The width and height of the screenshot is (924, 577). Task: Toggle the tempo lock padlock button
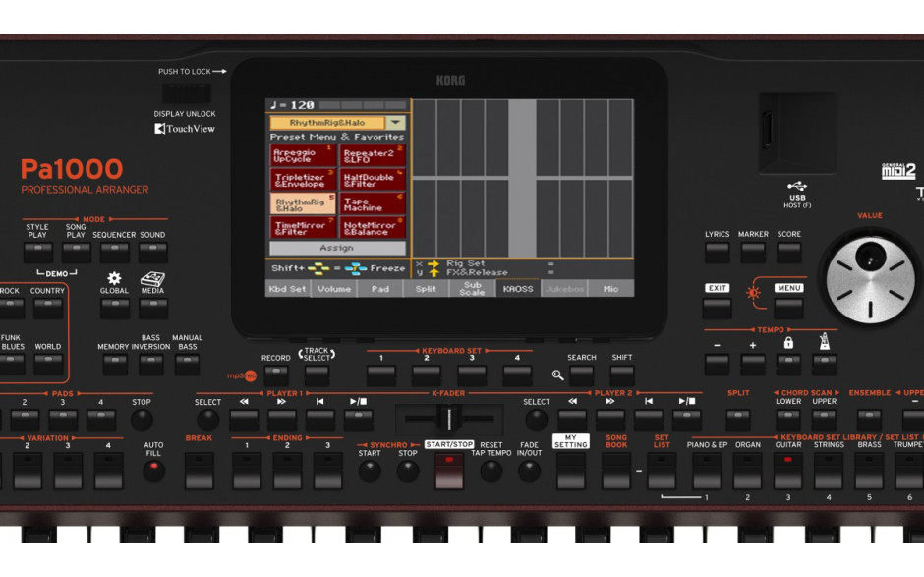(788, 365)
